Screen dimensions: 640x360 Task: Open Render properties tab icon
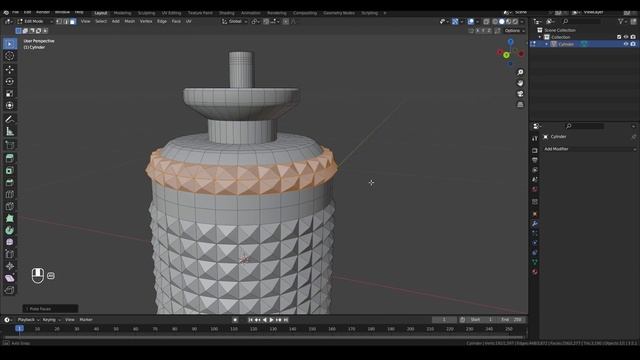pyautogui.click(x=535, y=150)
